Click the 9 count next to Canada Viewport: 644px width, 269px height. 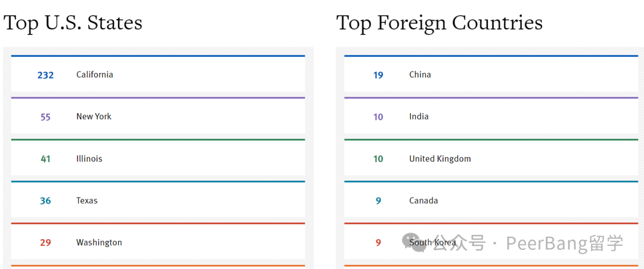coord(378,201)
